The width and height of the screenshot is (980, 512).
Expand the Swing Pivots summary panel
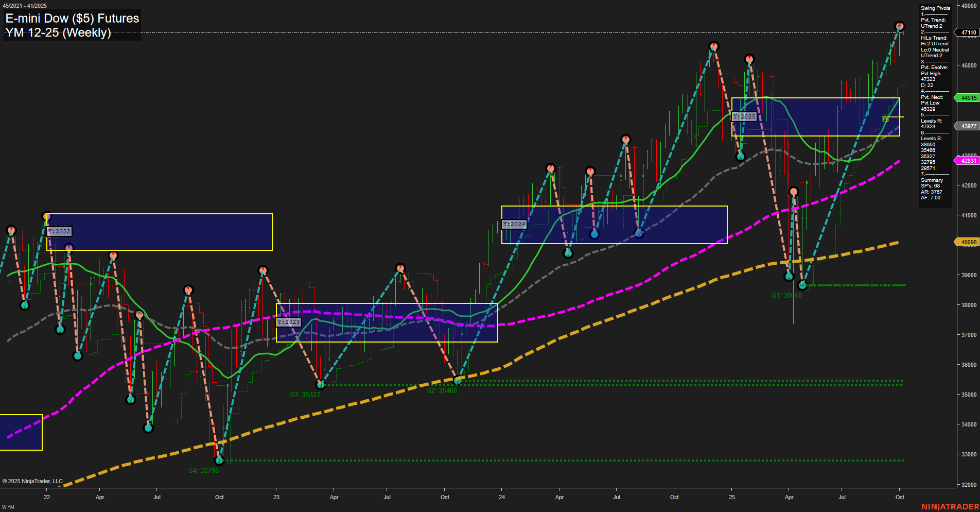coord(935,8)
